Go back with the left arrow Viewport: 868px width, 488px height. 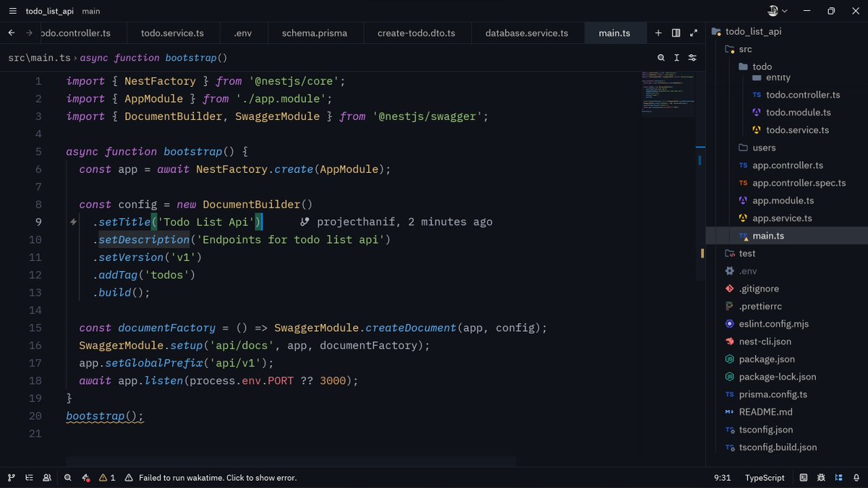pyautogui.click(x=12, y=33)
